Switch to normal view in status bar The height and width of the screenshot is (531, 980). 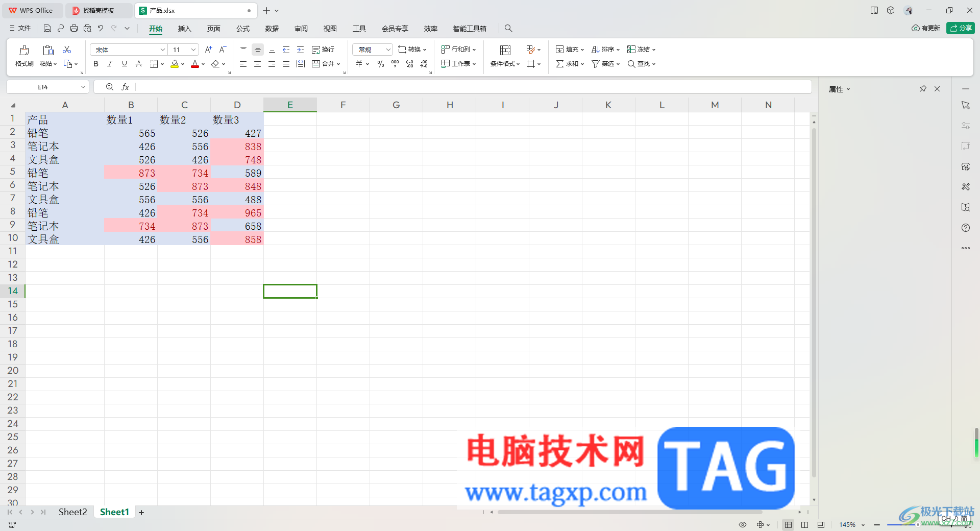pyautogui.click(x=789, y=524)
